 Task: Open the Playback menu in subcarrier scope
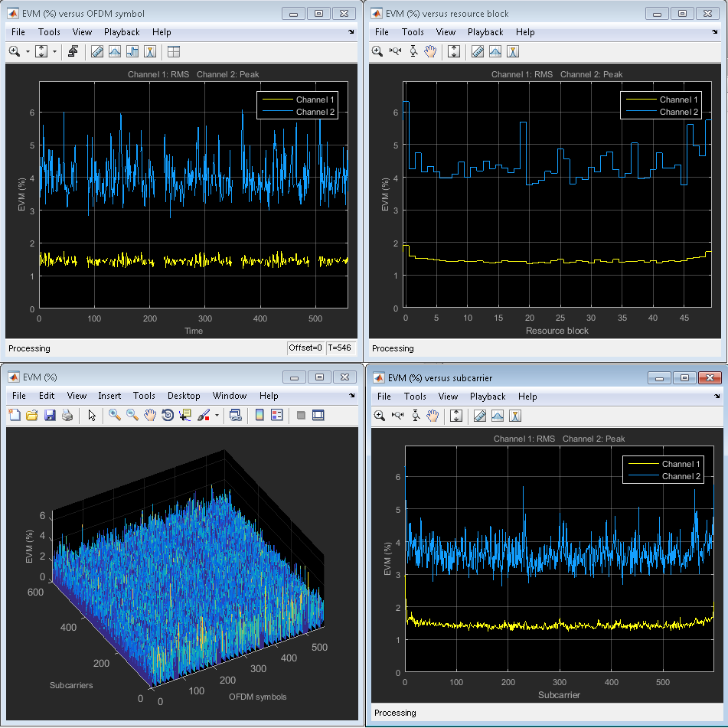pos(488,397)
